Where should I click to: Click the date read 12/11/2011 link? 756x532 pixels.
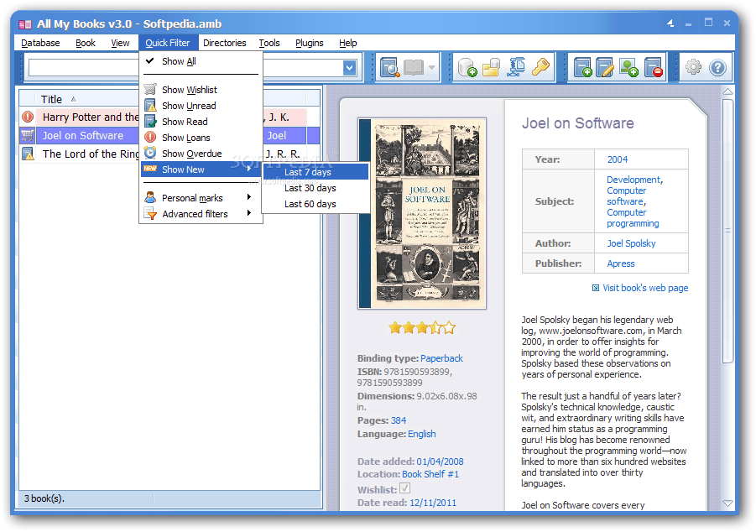pos(433,503)
